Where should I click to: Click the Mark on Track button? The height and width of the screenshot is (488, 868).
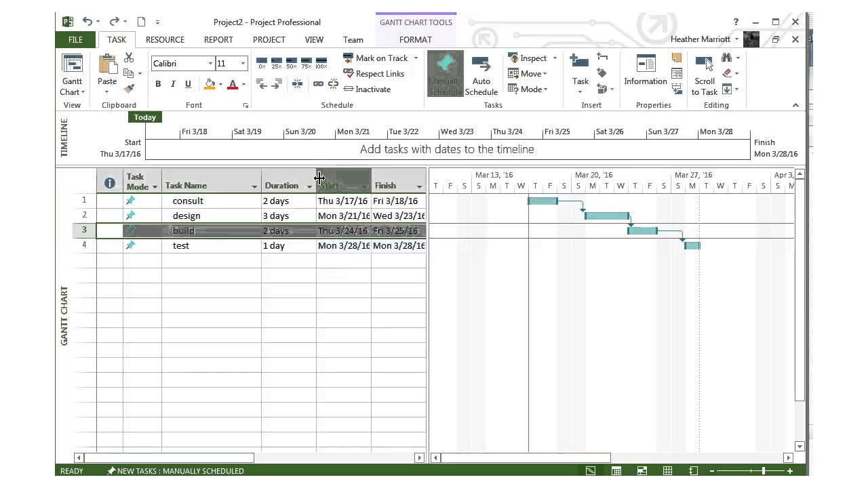point(375,58)
